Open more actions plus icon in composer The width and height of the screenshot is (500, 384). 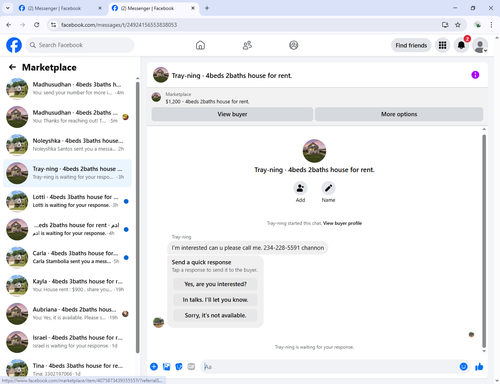[x=154, y=367]
